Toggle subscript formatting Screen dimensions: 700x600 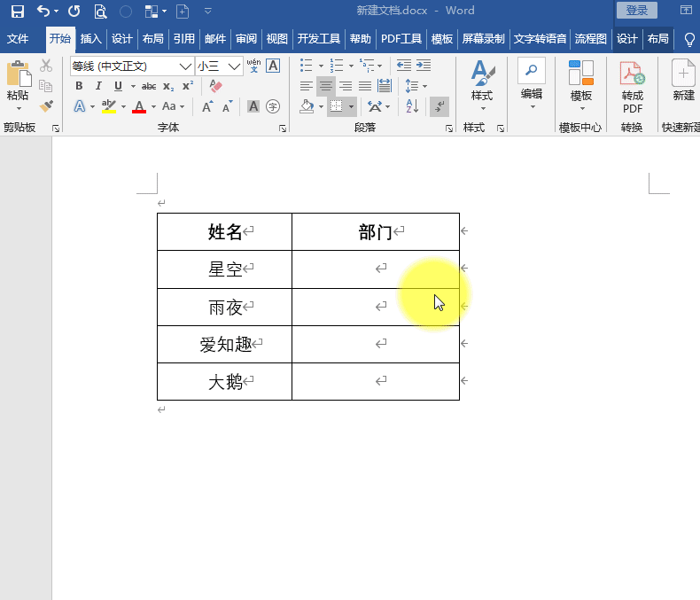[168, 86]
